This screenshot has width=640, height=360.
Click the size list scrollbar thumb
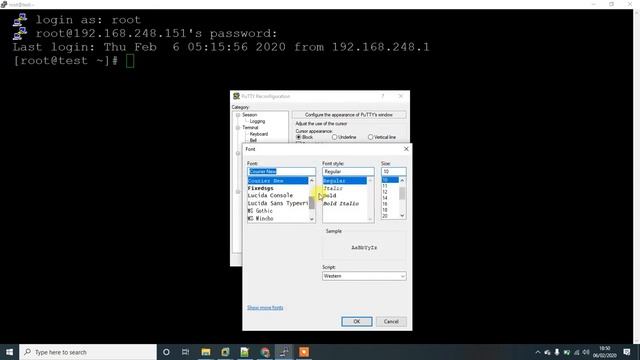402,193
